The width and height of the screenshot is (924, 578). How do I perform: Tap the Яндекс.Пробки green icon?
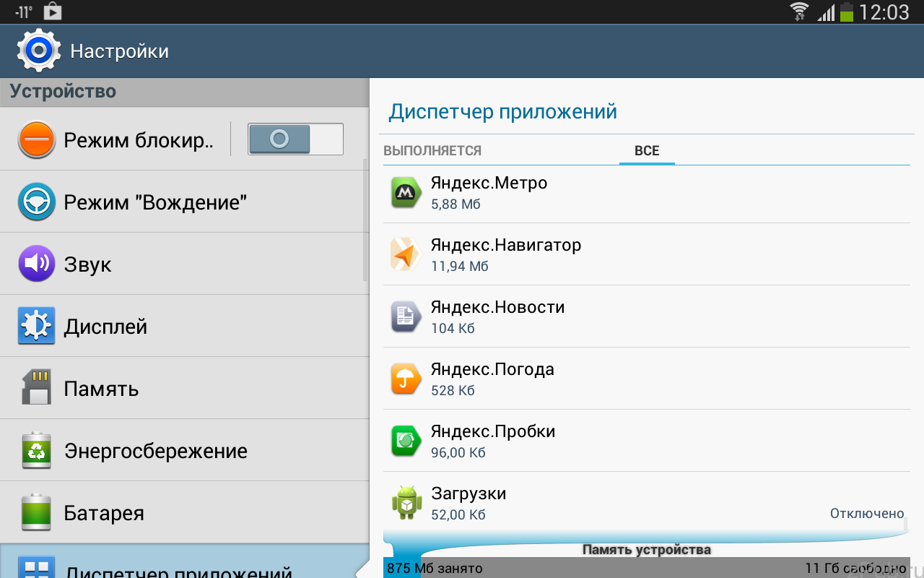[406, 441]
